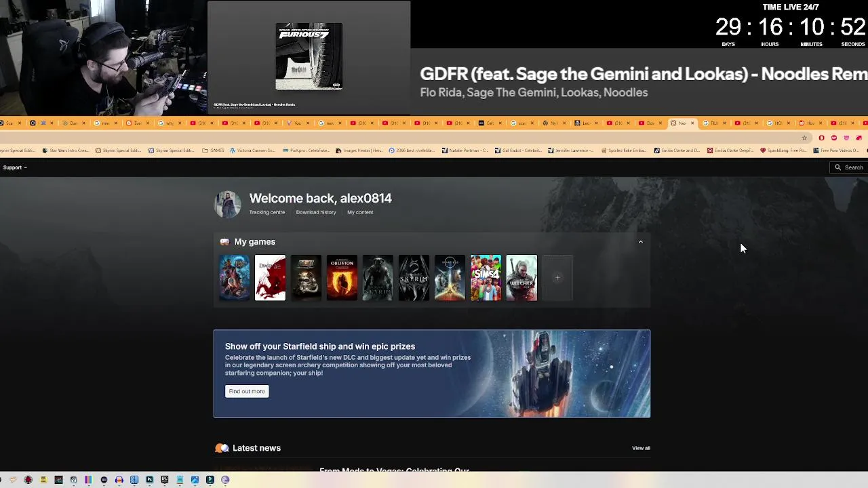Click the Furious 7 album art
The width and height of the screenshot is (868, 488).
[309, 56]
